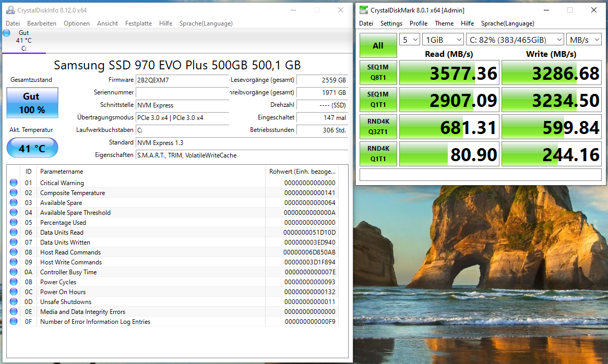Click the empty comment box in CrystalDiskMark
This screenshot has width=608, height=364.
point(481,175)
